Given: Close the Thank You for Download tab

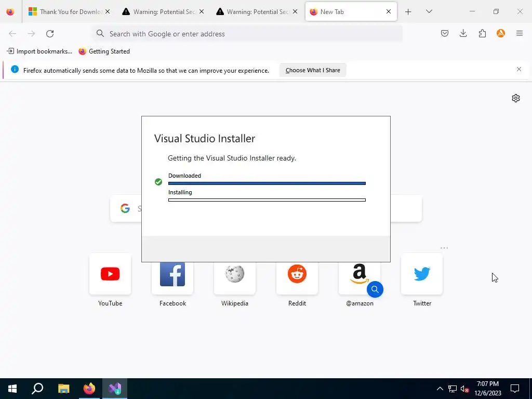Looking at the screenshot, I should coord(108,11).
